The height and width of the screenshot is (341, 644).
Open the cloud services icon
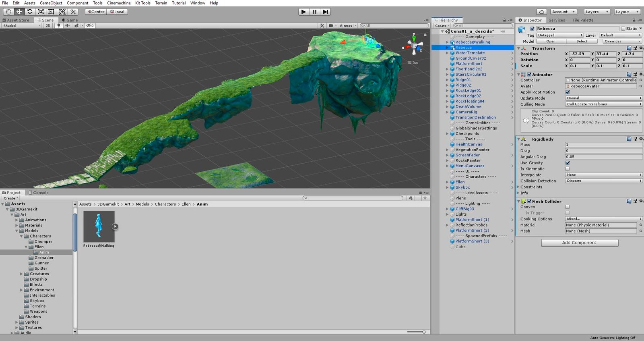point(542,12)
